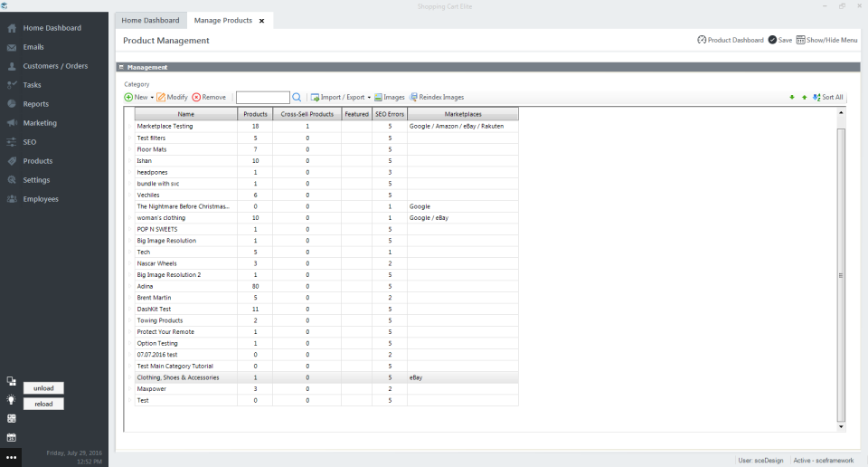Click the scrollbar up arrow
868x467 pixels.
pyautogui.click(x=841, y=113)
